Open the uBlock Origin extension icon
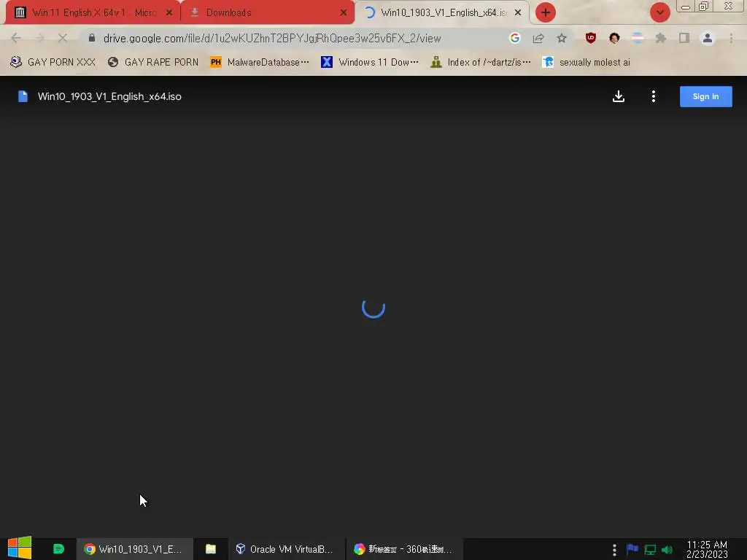The image size is (747, 560). (x=591, y=38)
